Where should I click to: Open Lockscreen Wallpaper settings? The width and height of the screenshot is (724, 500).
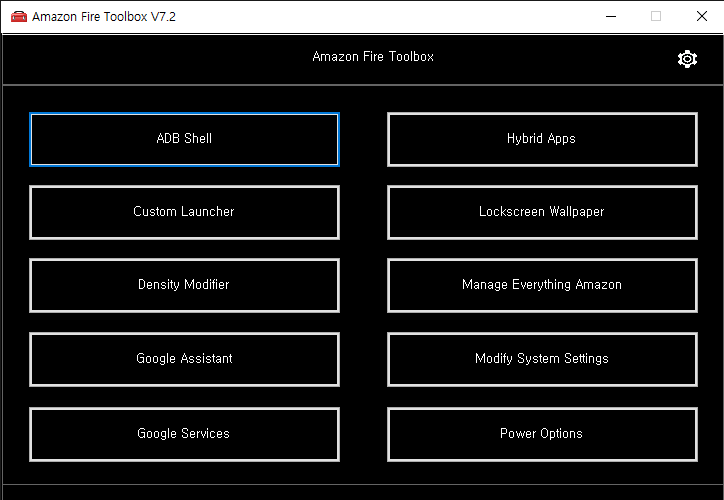pos(542,212)
